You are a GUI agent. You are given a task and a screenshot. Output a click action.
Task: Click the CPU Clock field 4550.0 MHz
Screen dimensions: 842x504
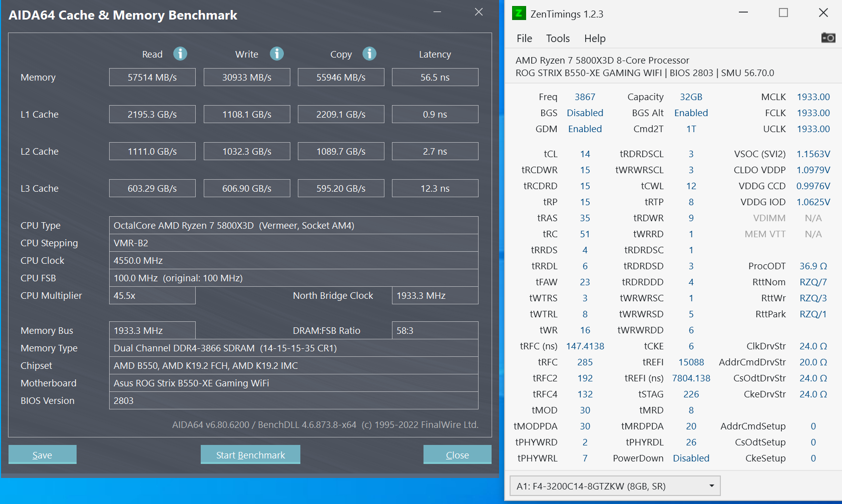(294, 260)
